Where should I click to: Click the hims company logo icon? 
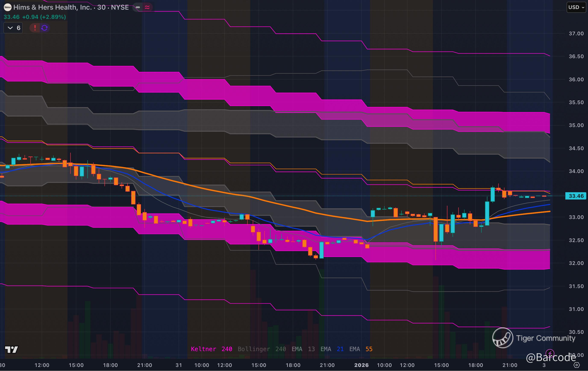click(x=7, y=7)
